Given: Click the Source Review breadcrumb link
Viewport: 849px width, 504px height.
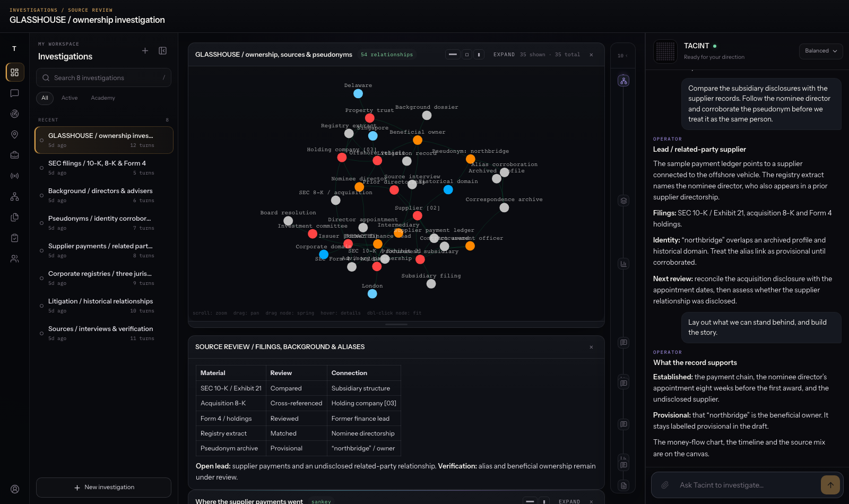Looking at the screenshot, I should click(90, 10).
